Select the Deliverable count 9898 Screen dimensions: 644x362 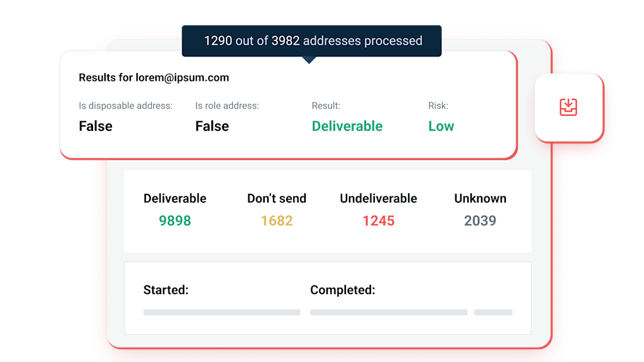[x=175, y=221]
